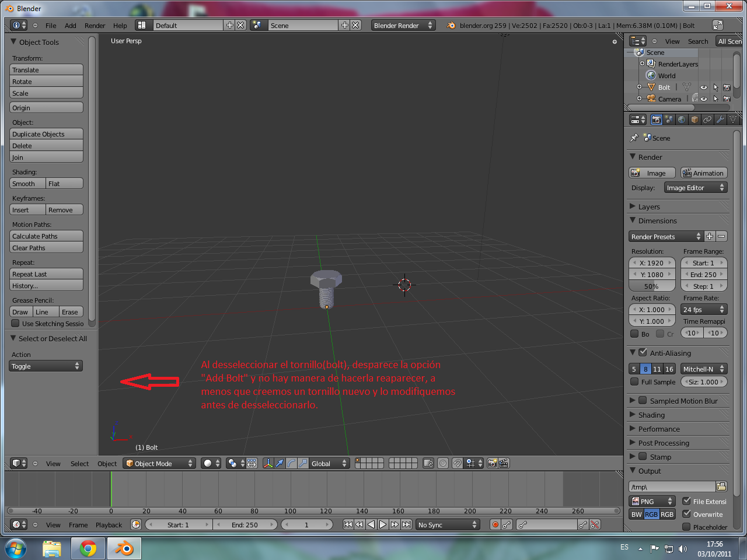
Task: Click the proportional editing circle icon
Action: (443, 463)
